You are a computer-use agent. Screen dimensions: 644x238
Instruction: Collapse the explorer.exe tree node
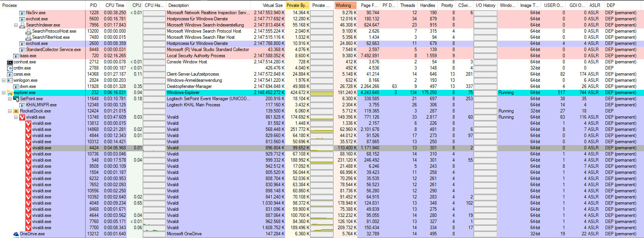point(3,93)
